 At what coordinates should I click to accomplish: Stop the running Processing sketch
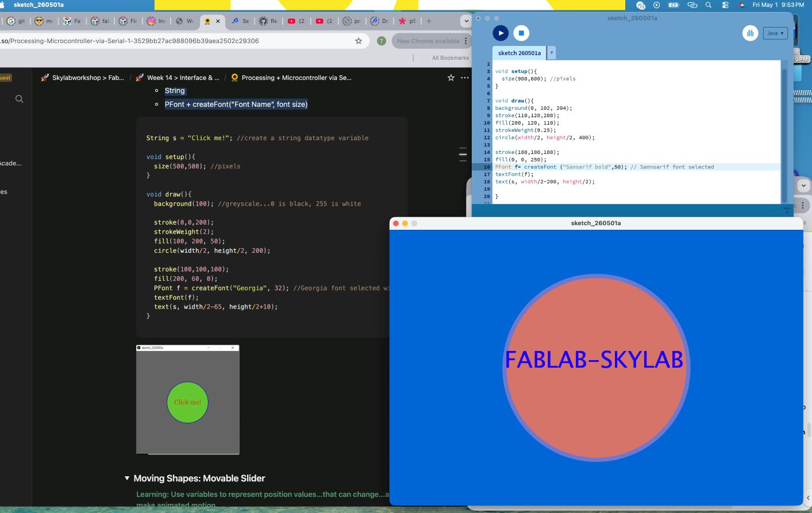pyautogui.click(x=521, y=33)
